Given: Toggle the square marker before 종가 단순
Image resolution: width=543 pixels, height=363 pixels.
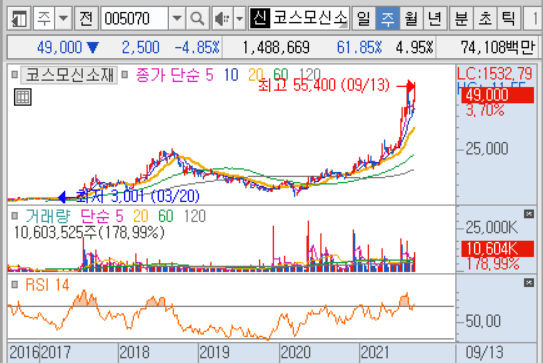Looking at the screenshot, I should (125, 74).
